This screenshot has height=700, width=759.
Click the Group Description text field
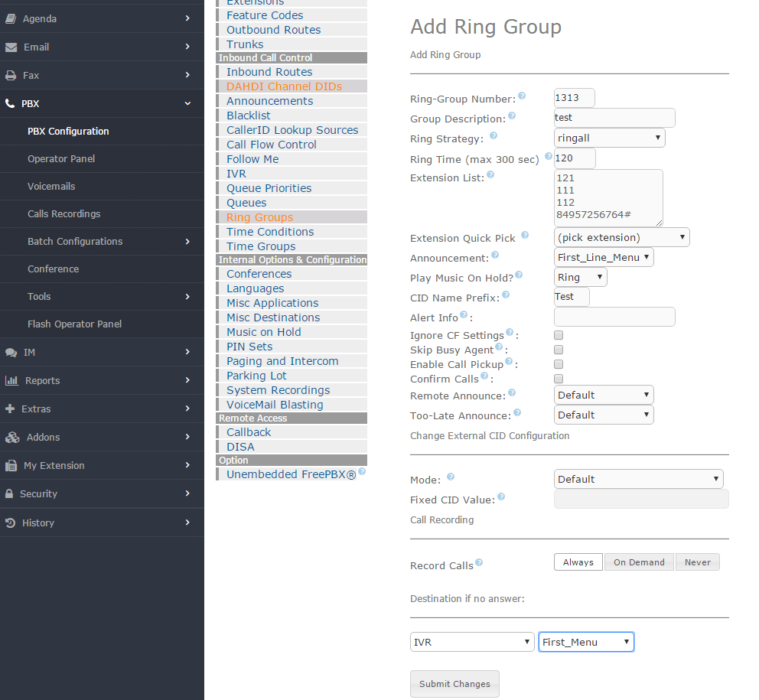614,118
